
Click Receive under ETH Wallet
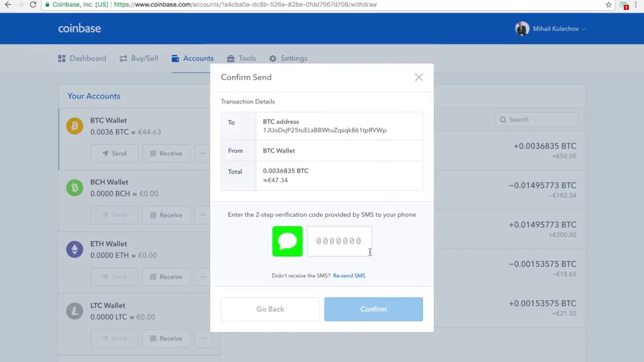(166, 277)
